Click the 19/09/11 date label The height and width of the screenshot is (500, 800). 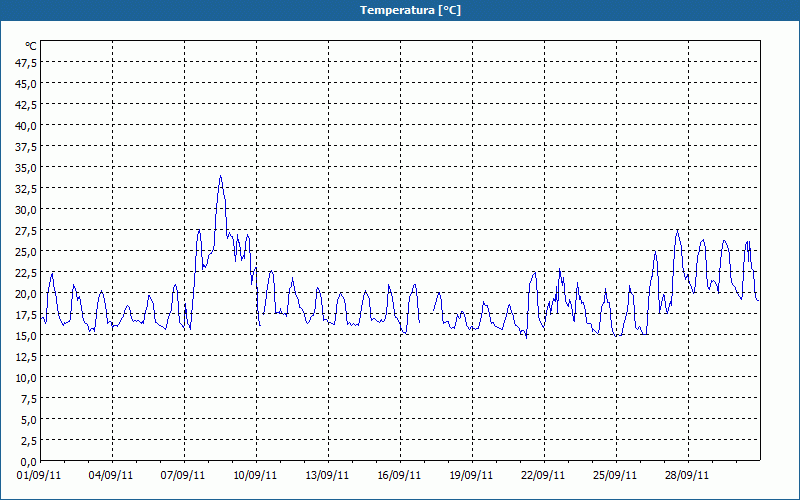(x=471, y=476)
